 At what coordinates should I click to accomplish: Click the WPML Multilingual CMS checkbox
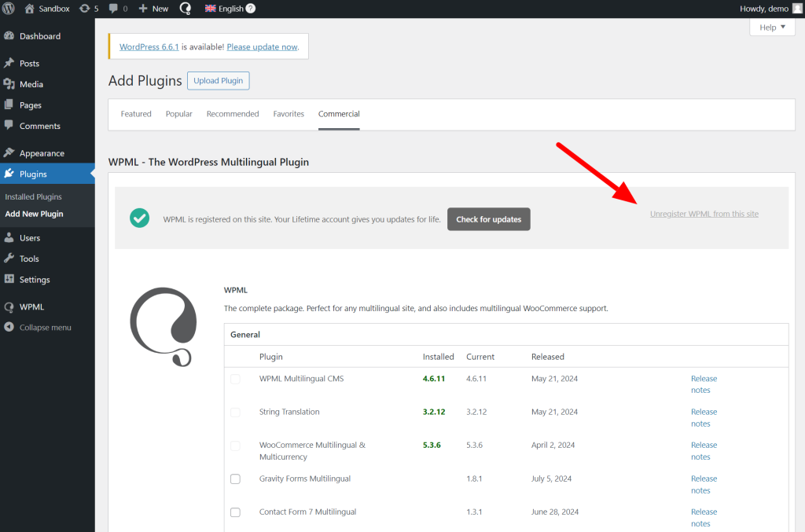(235, 379)
